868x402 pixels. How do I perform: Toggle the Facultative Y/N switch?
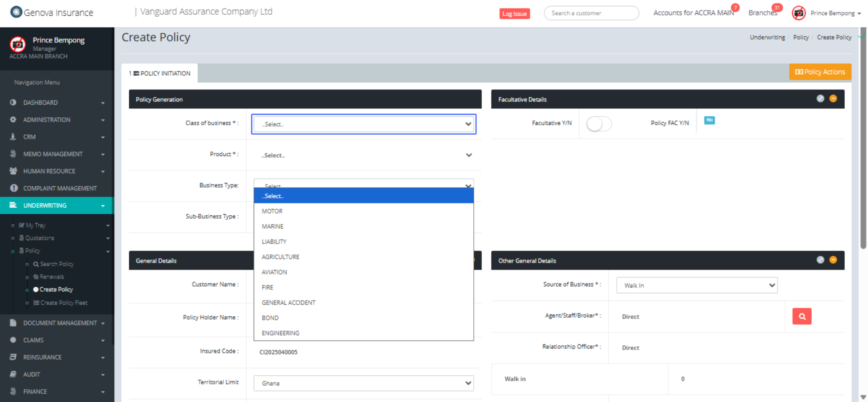[x=599, y=124]
